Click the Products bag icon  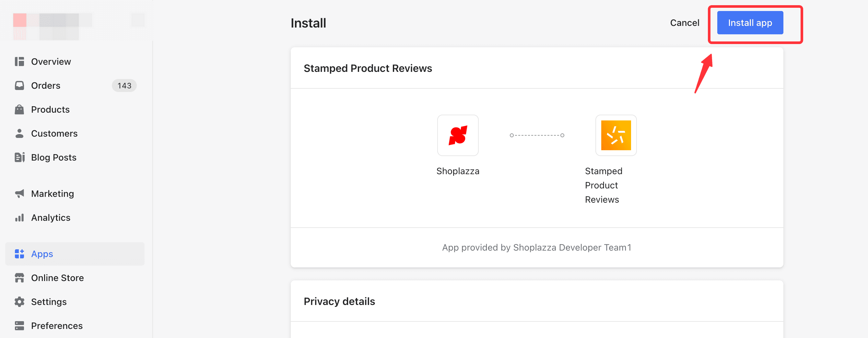pyautogui.click(x=19, y=109)
